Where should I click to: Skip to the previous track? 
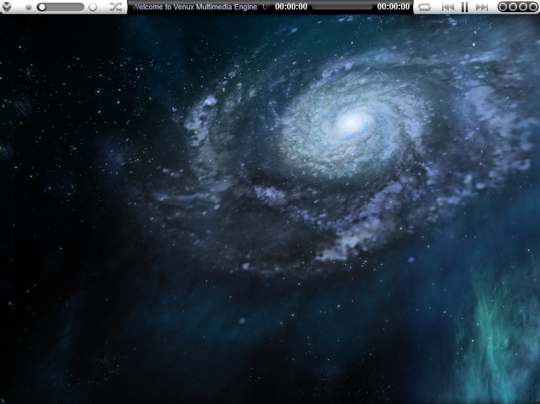448,7
